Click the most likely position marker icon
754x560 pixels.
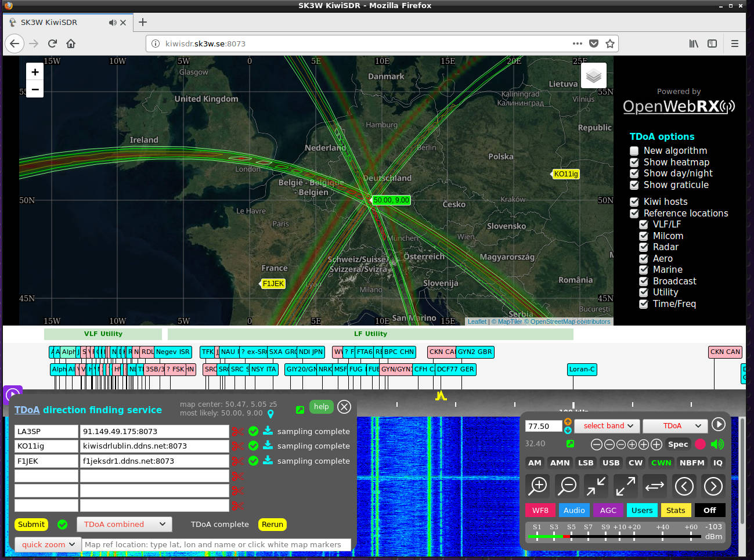[270, 414]
